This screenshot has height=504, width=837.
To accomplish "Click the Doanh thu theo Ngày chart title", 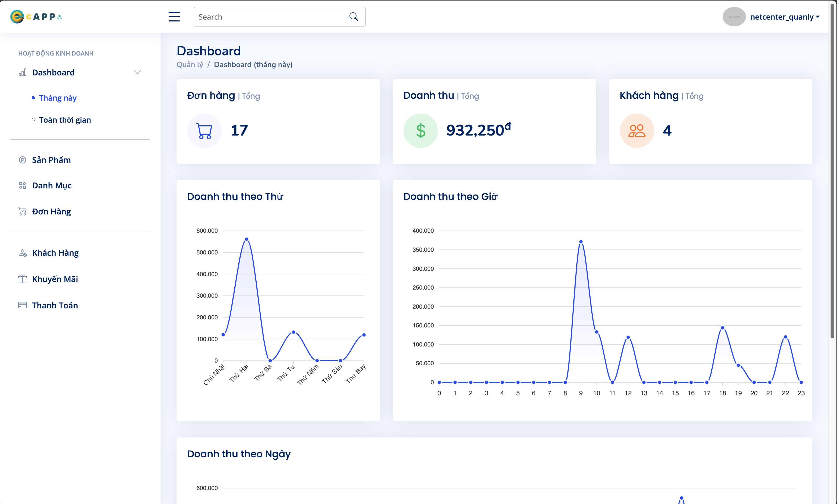I will coord(239,454).
